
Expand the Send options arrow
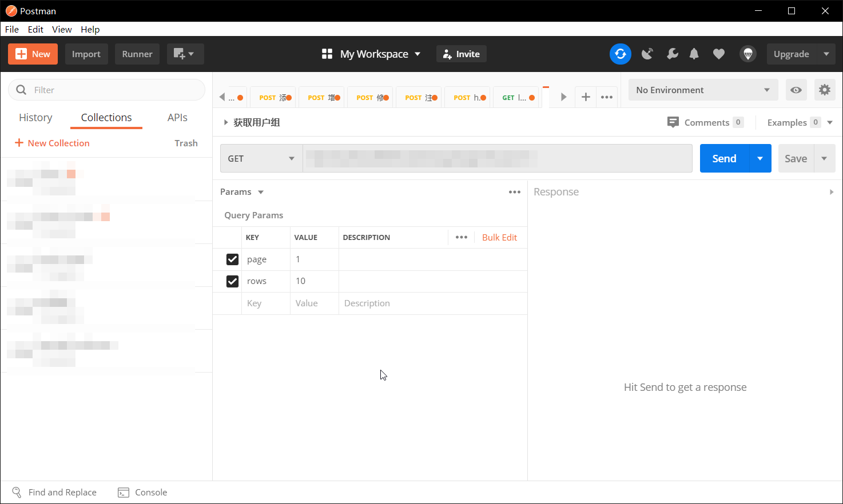pos(760,158)
